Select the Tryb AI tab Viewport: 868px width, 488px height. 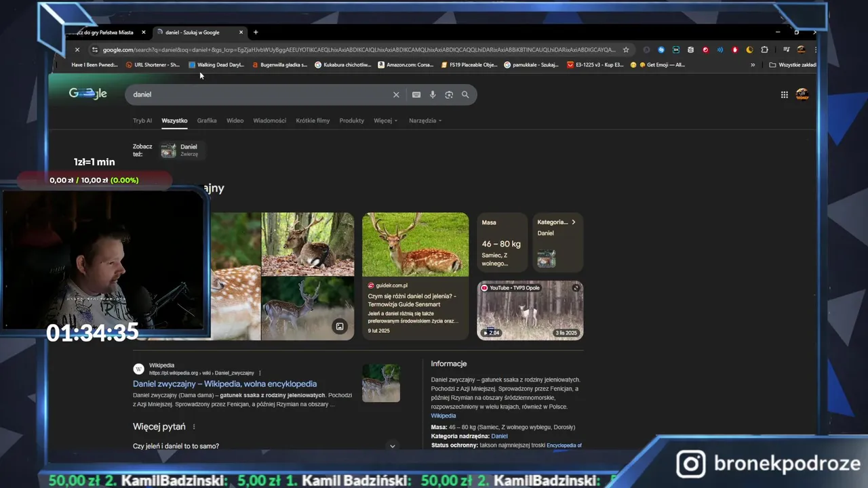pos(142,121)
